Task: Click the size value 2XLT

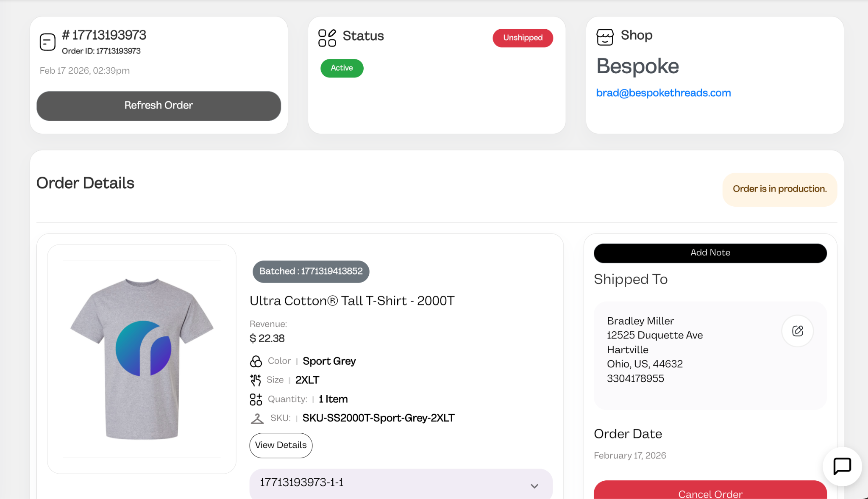Action: (x=307, y=380)
